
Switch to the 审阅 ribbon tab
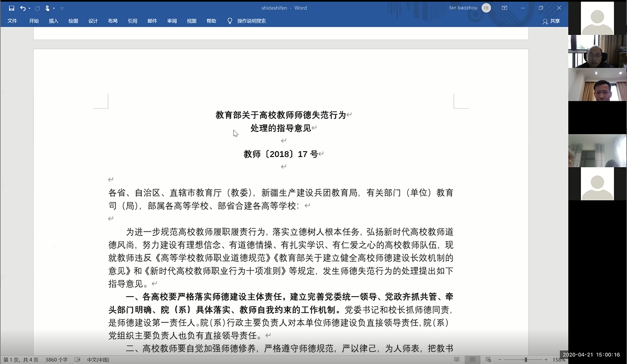[172, 21]
